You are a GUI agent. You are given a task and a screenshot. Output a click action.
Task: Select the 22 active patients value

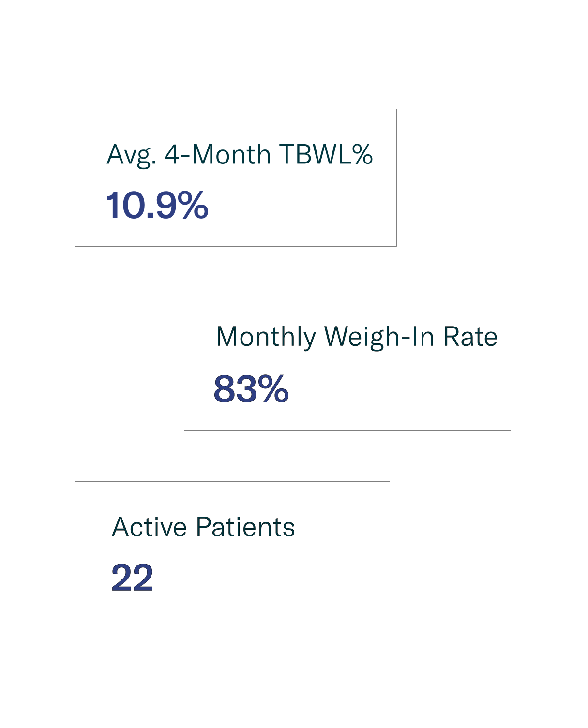click(x=132, y=577)
